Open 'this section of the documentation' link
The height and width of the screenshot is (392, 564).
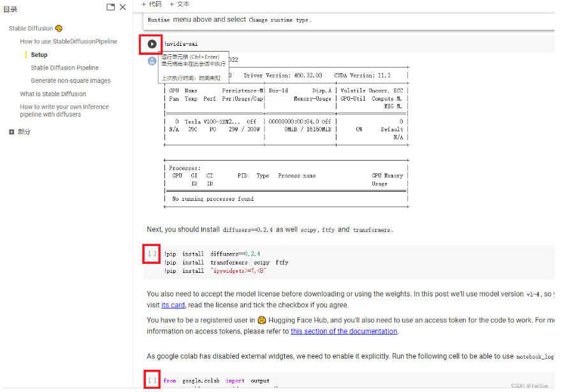[344, 331]
